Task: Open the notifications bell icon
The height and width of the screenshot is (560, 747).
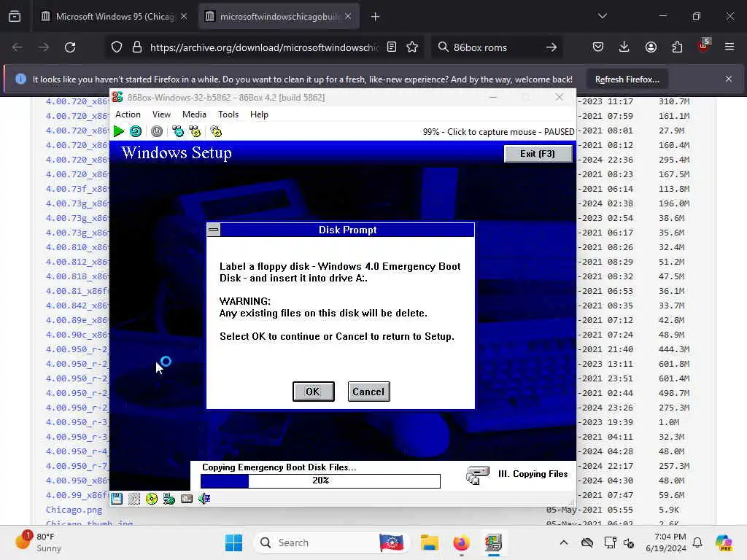Action: pos(697,542)
